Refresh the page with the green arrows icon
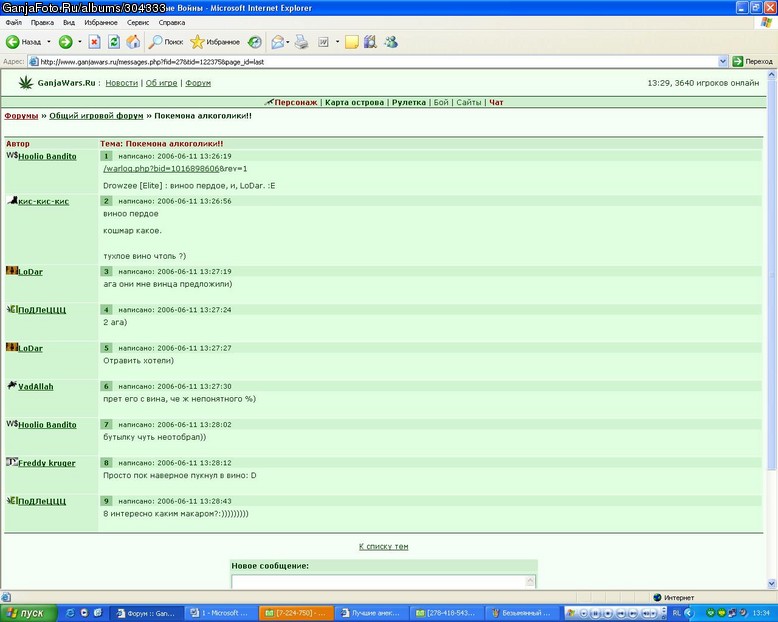The image size is (778, 622). 114,42
